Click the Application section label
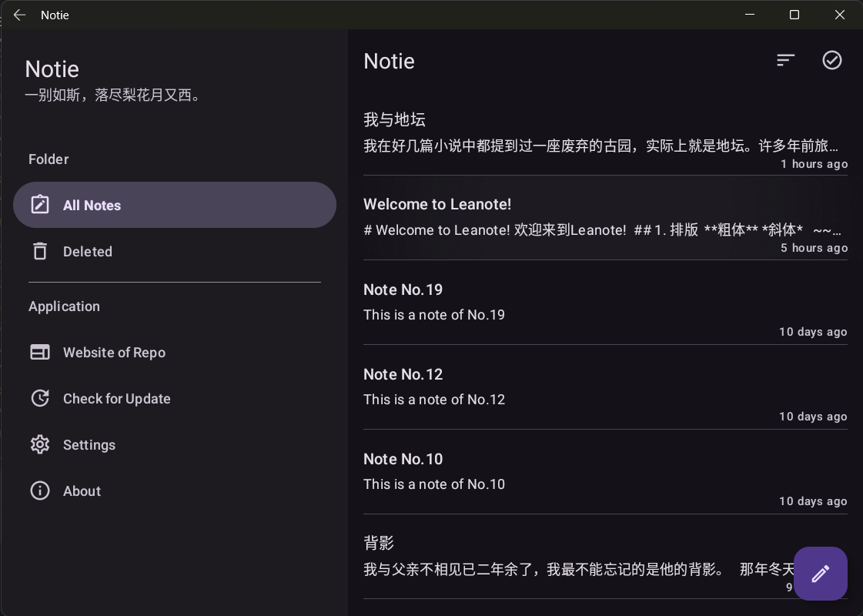Viewport: 863px width, 616px height. [65, 306]
